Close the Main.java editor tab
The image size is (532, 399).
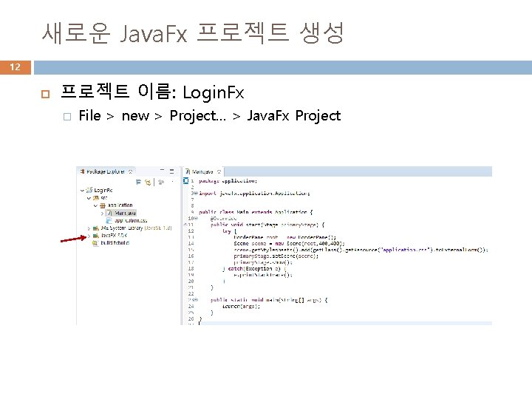coord(219,171)
